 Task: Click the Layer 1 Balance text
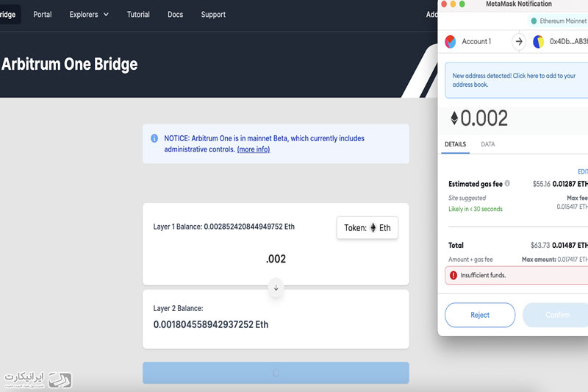224,227
